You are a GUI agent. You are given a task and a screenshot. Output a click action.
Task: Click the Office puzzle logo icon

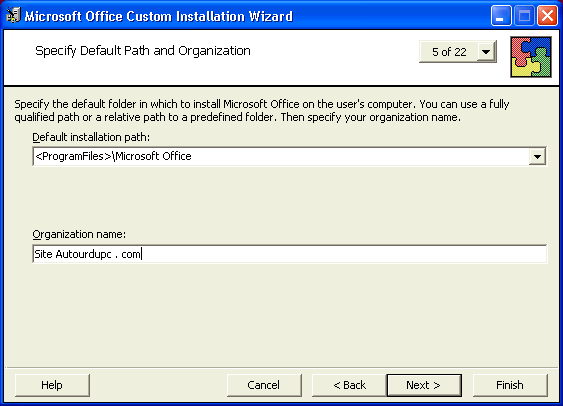click(x=531, y=57)
